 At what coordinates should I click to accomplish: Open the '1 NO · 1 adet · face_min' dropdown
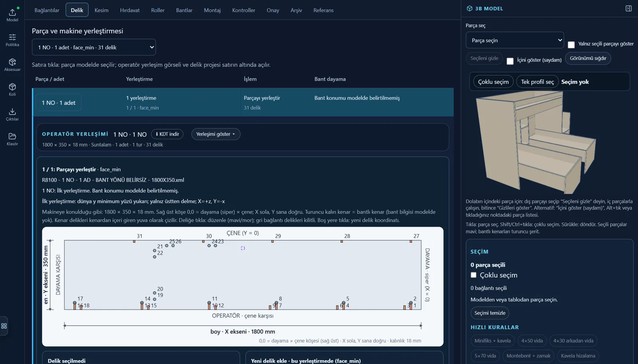[x=94, y=47]
